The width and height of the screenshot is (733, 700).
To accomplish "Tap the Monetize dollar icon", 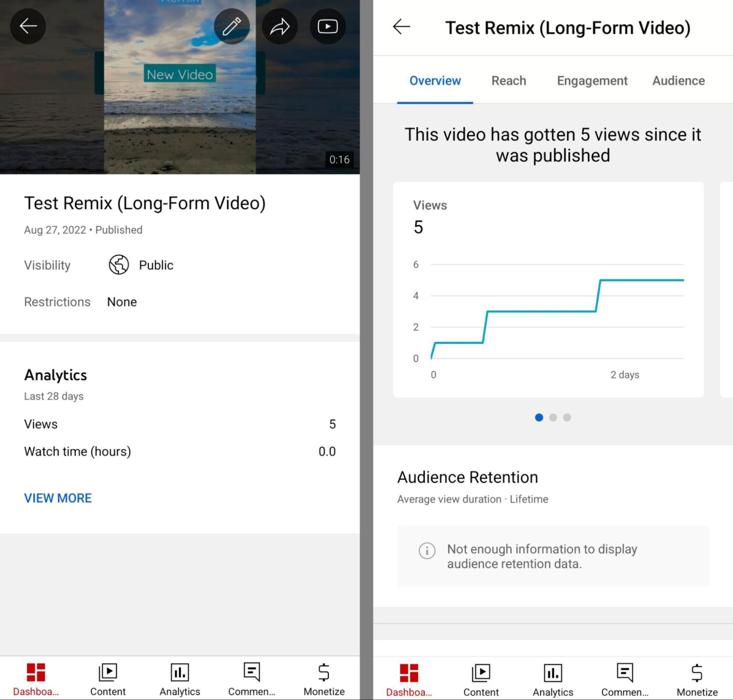I will (324, 677).
